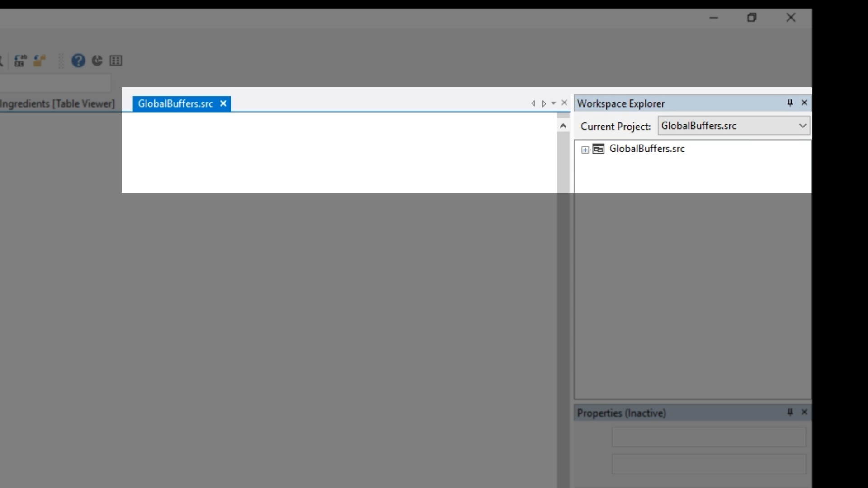This screenshot has width=868, height=488.
Task: Select GlobalBuffers.src item in Workspace Explorer tree
Action: click(646, 149)
